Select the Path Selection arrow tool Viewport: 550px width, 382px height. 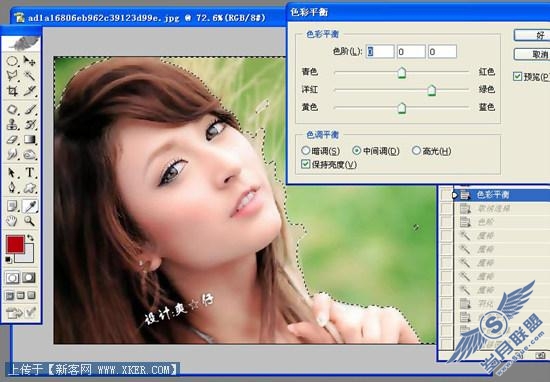12,173
